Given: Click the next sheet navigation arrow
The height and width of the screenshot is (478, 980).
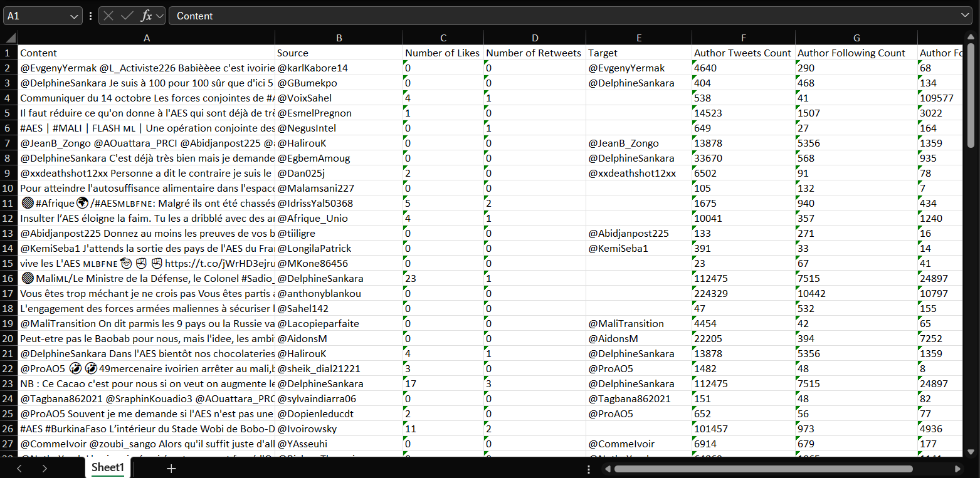Looking at the screenshot, I should click(45, 468).
